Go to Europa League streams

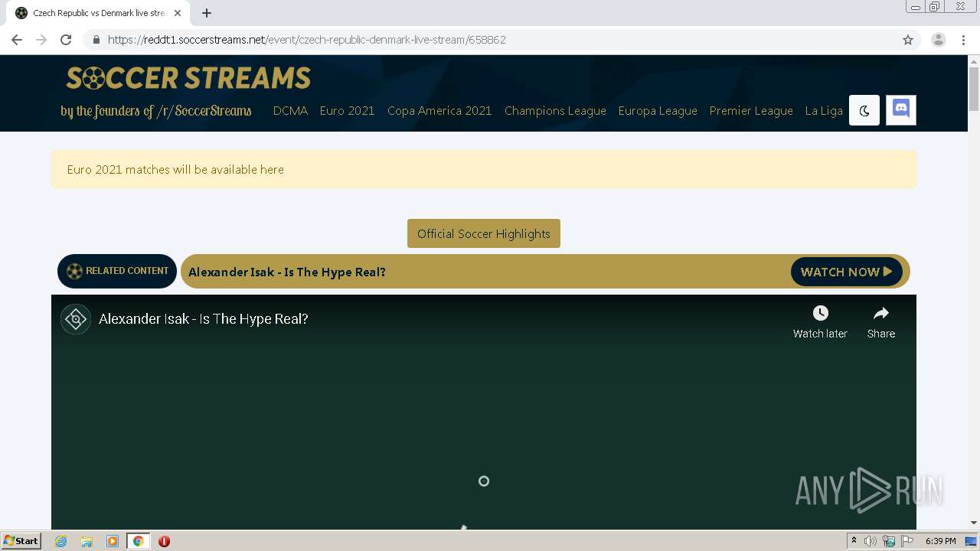(658, 110)
